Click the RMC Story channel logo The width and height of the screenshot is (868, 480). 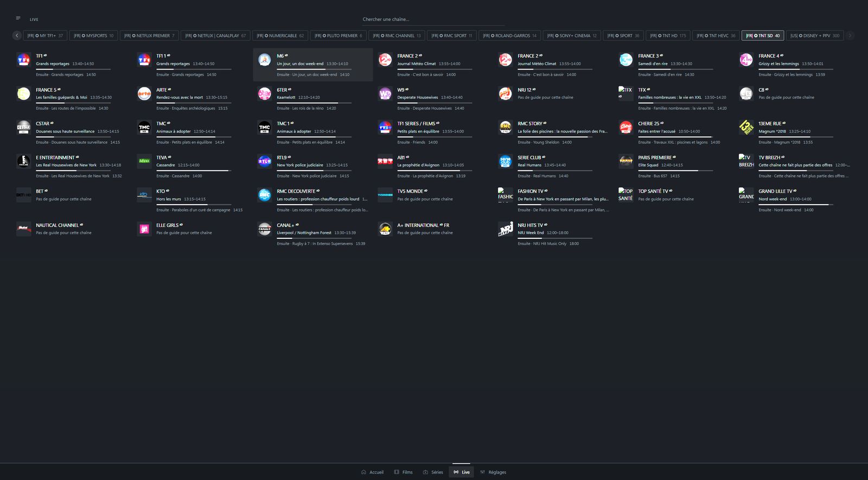(506, 128)
